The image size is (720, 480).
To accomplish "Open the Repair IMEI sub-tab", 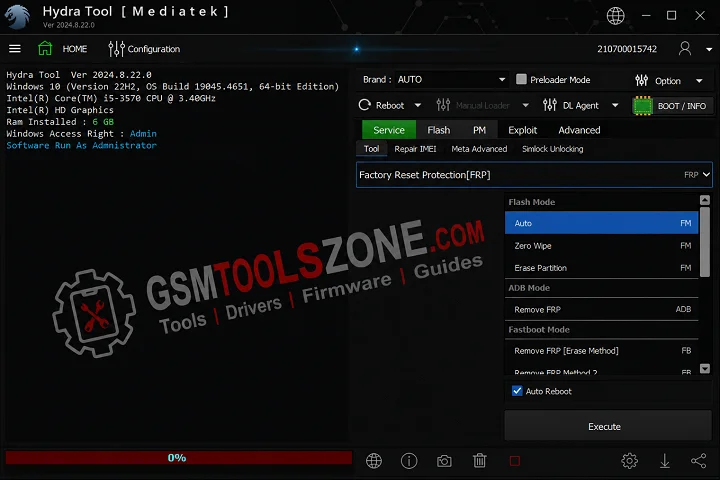I will [x=415, y=149].
